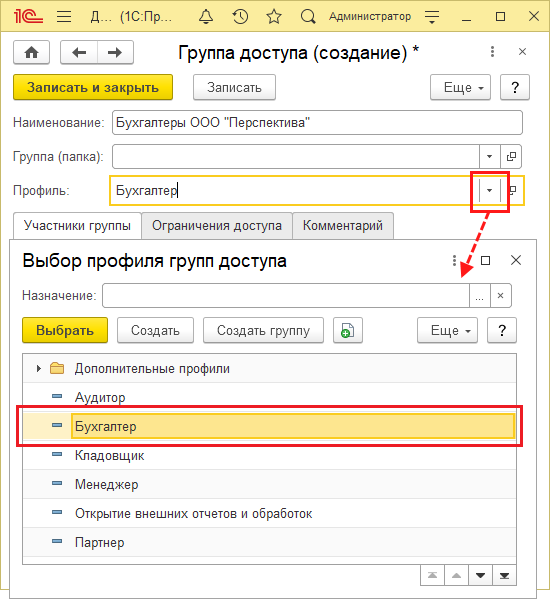The height and width of the screenshot is (600, 552).
Task: Click the Создать группу button
Action: pos(263,330)
